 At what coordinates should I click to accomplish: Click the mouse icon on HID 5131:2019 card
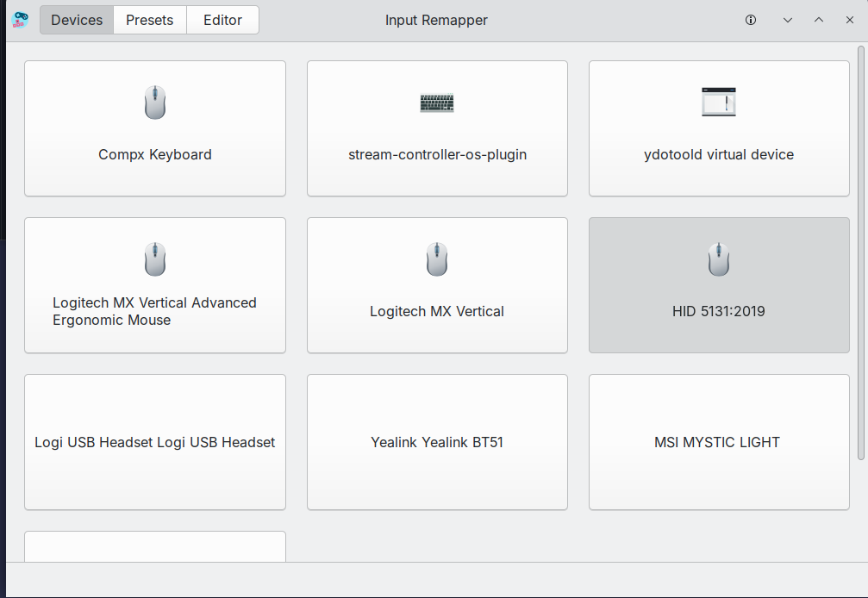click(719, 259)
